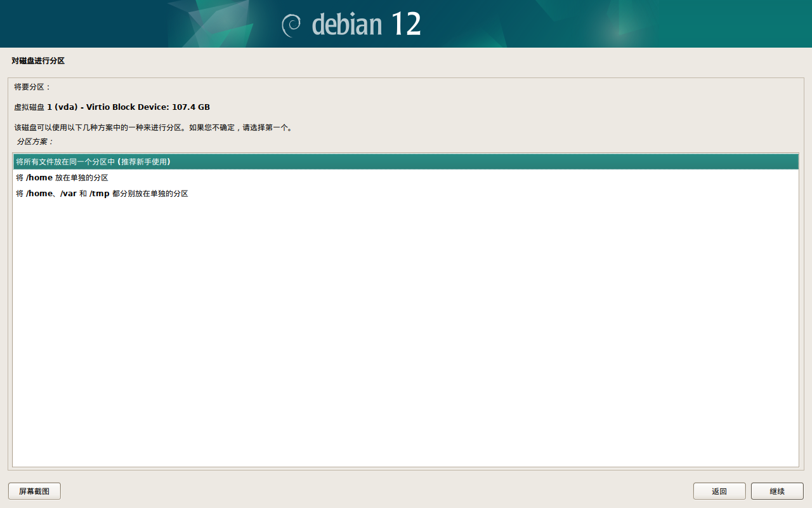
Task: Click the "分区方案：" label
Action: click(36, 142)
